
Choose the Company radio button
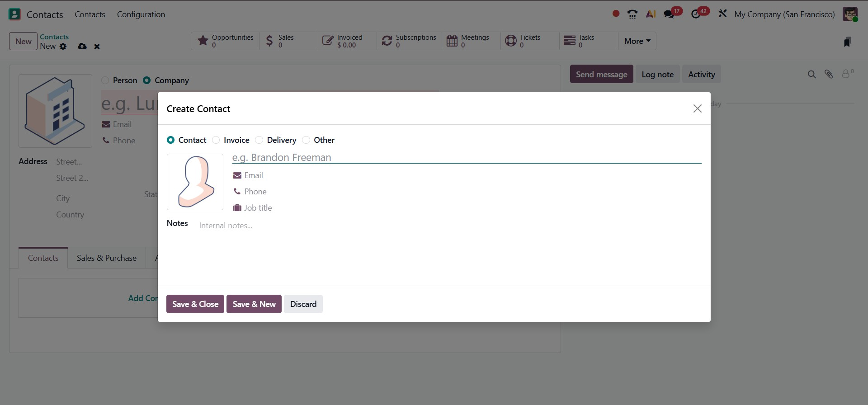(x=147, y=80)
